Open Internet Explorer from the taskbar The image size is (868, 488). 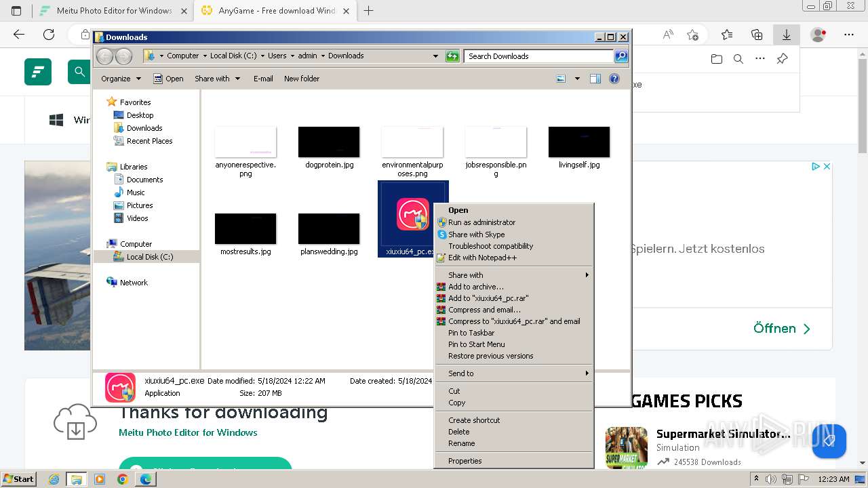[54, 479]
